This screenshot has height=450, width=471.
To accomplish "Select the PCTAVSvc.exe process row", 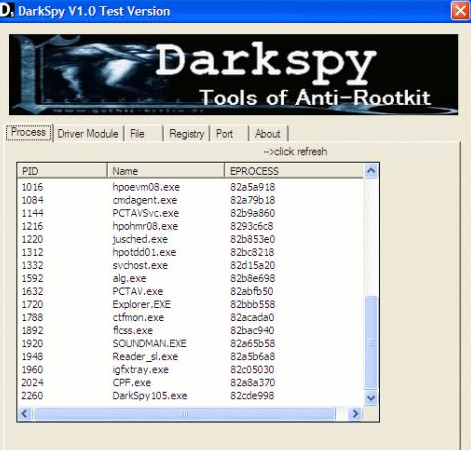I will [190, 213].
